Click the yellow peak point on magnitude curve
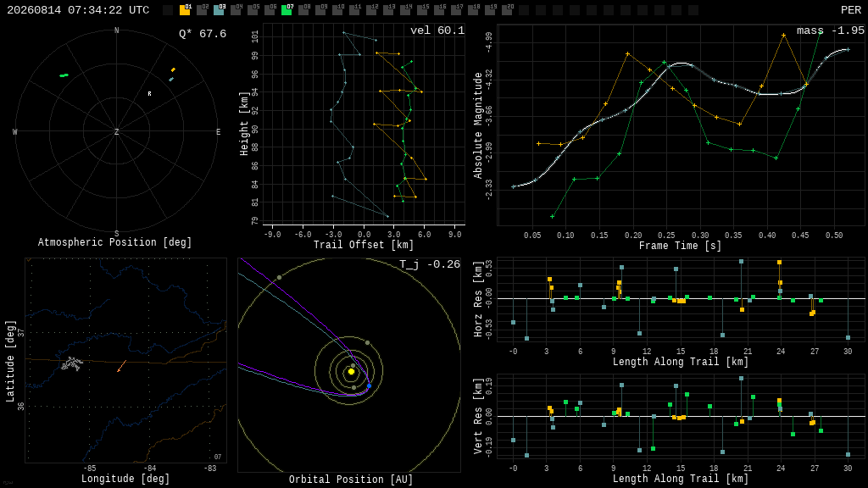 784,36
